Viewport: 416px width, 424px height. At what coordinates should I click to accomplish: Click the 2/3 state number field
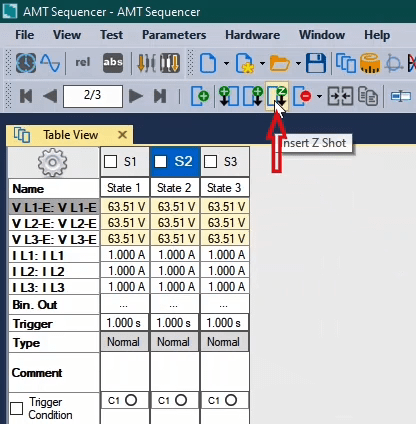coord(93,96)
